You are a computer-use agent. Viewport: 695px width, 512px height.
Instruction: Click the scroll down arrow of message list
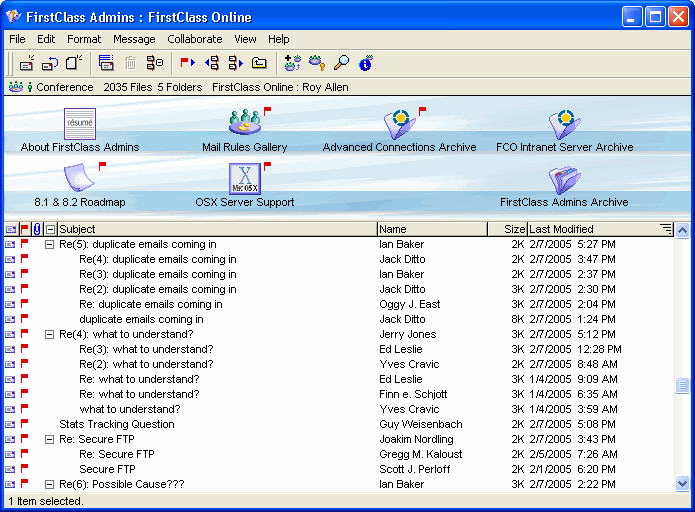(682, 483)
